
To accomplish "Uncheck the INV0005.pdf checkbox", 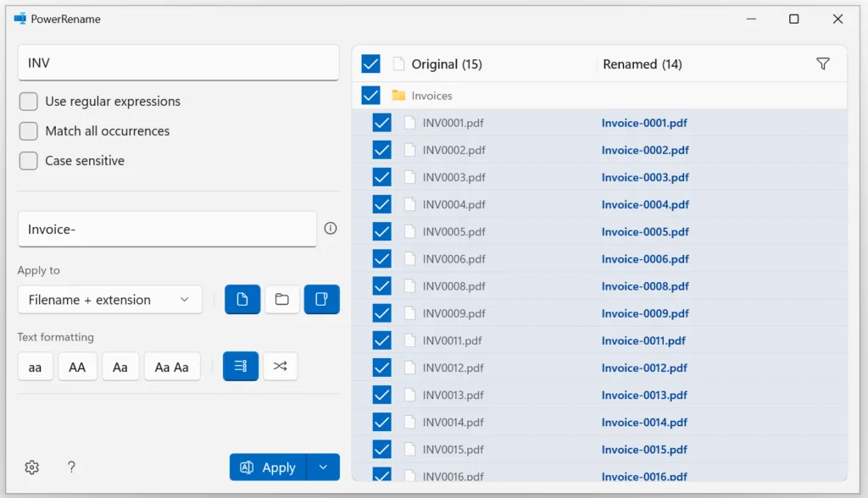I will 382,231.
